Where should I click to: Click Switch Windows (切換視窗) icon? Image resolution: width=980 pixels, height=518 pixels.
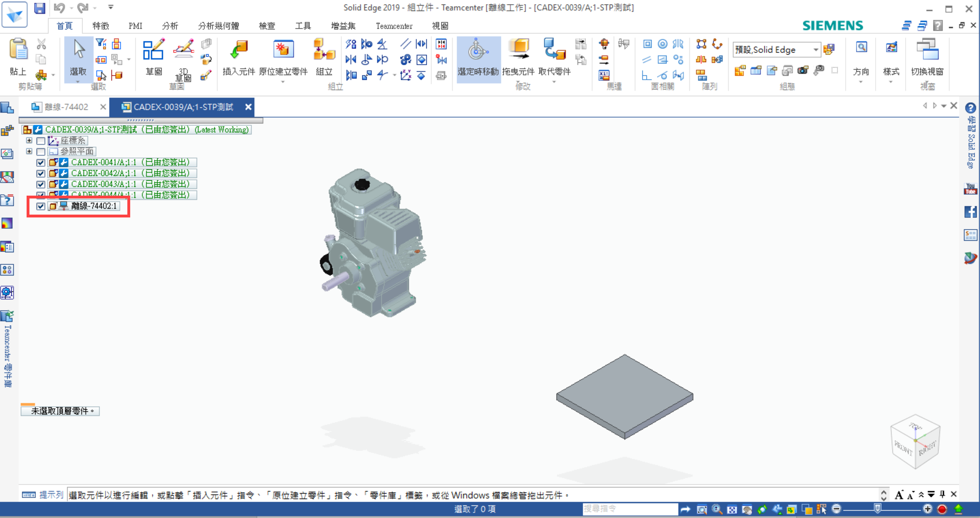(x=927, y=50)
